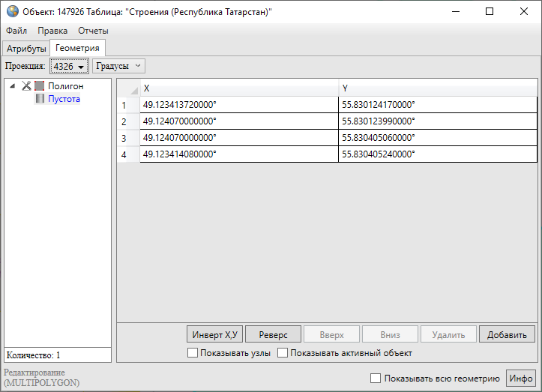Image resolution: width=542 pixels, height=392 pixels.
Task: Collapse the Полигон tree node
Action: [13, 86]
